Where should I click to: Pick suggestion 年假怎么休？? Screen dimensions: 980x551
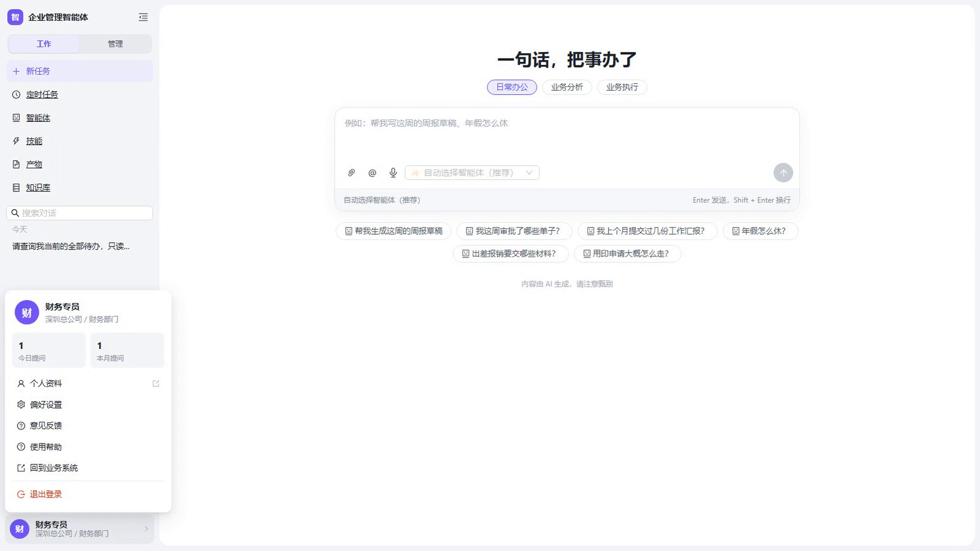click(x=760, y=231)
